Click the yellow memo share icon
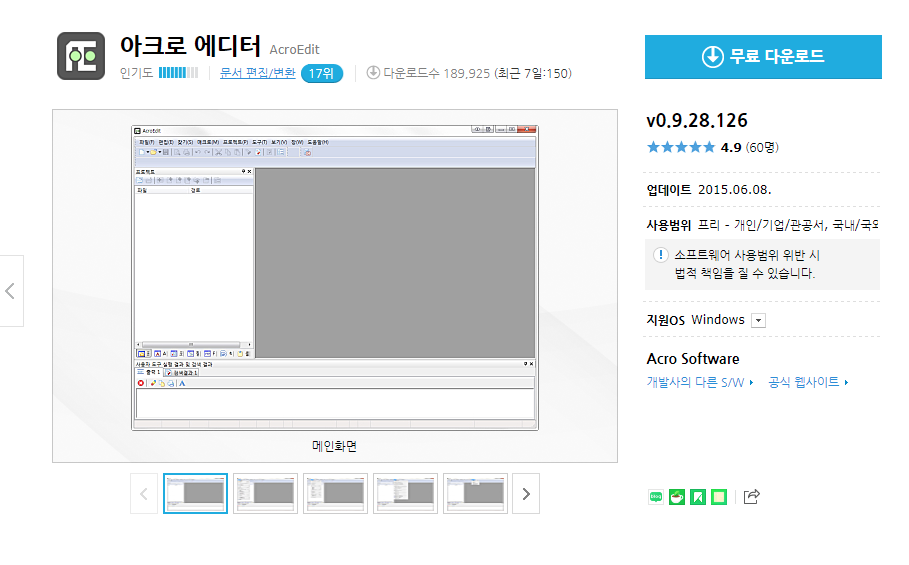Image resolution: width=909 pixels, height=565 pixels. coord(719,497)
